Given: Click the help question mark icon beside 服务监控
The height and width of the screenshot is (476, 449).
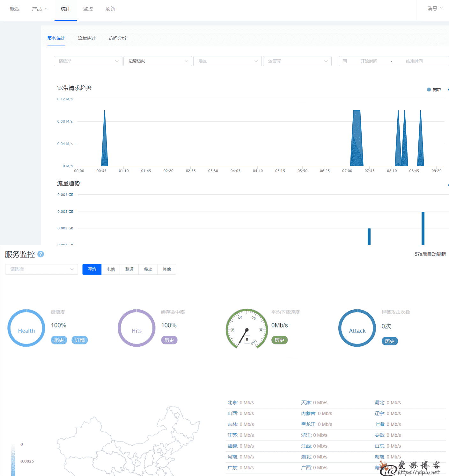Looking at the screenshot, I should [40, 254].
